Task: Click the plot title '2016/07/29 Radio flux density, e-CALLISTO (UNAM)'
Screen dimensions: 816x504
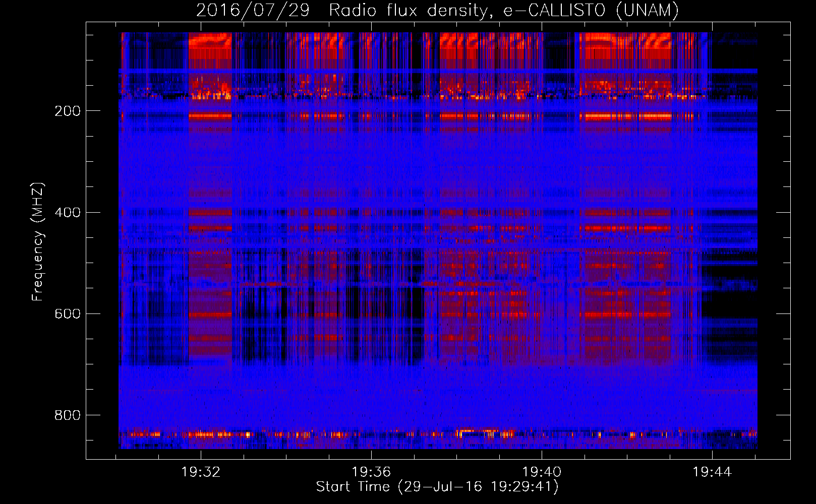Action: pyautogui.click(x=437, y=11)
